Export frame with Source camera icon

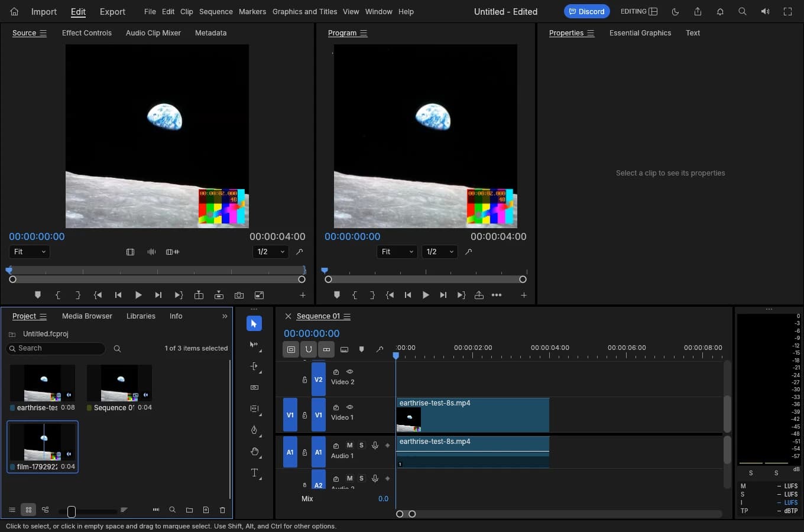239,295
